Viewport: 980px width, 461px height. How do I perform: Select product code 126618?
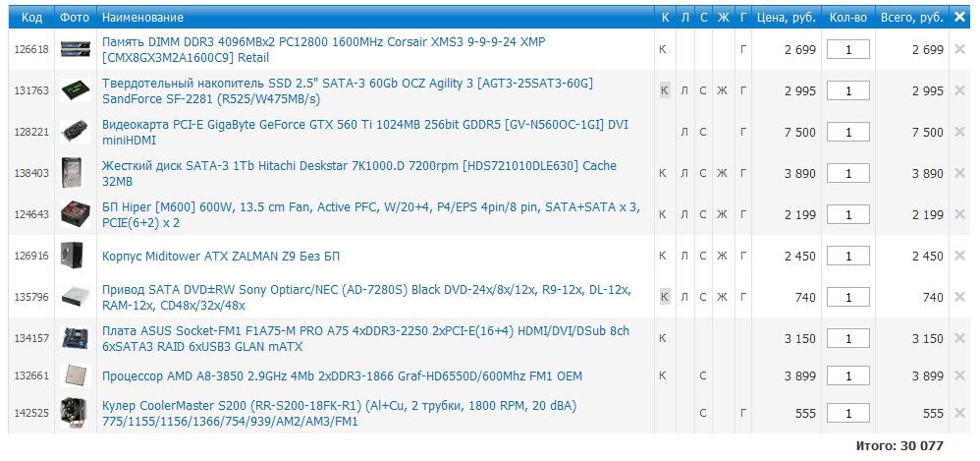[31, 49]
